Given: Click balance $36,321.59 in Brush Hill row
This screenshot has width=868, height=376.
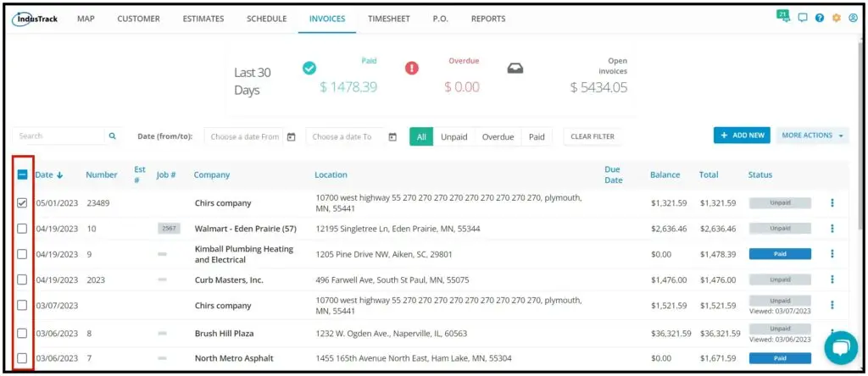Looking at the screenshot, I should tap(671, 334).
